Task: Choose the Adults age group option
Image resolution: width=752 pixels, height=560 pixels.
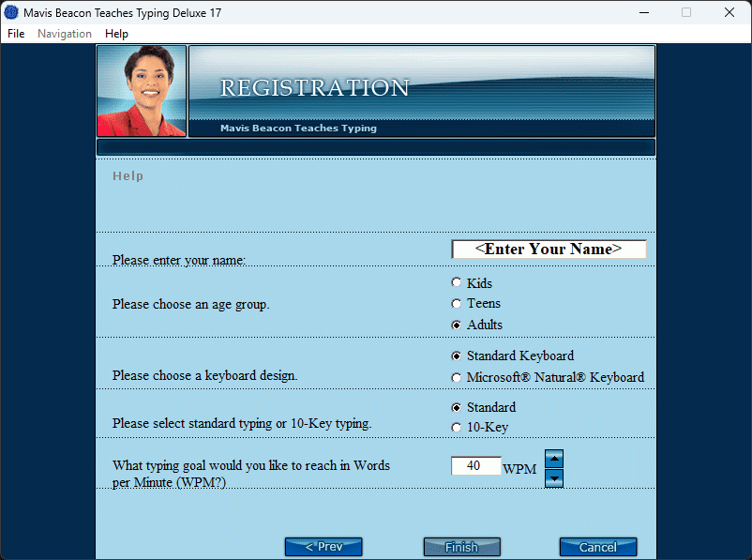Action: tap(457, 325)
